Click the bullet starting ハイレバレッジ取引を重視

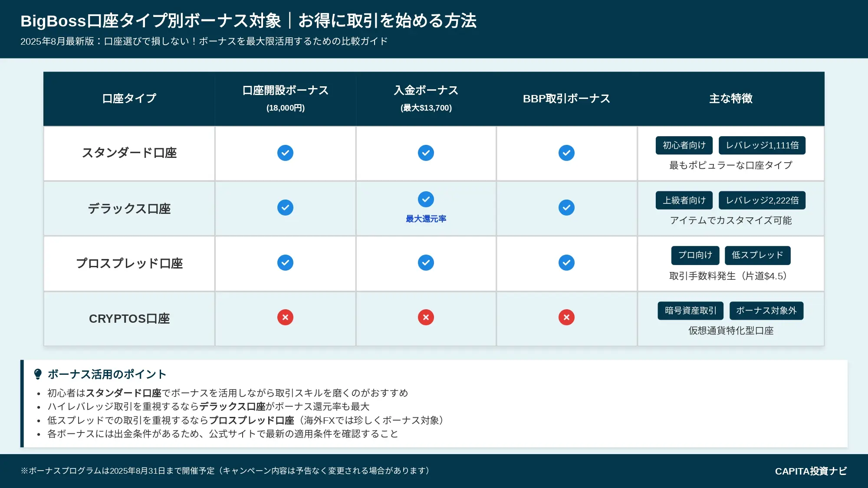[208, 406]
